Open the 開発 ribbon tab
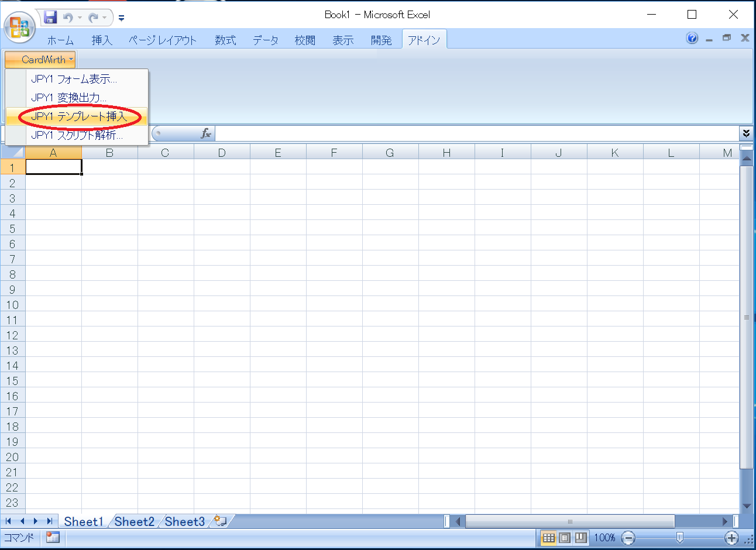The height and width of the screenshot is (550, 756). point(381,40)
